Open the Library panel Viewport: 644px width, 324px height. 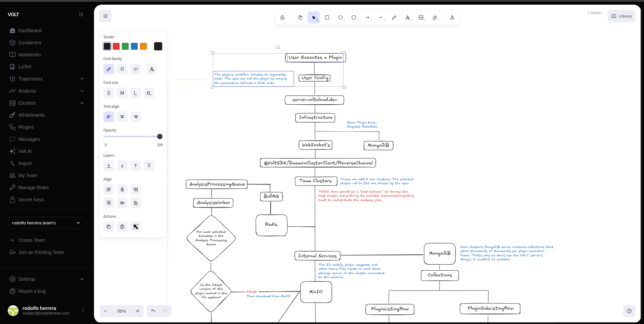point(621,16)
